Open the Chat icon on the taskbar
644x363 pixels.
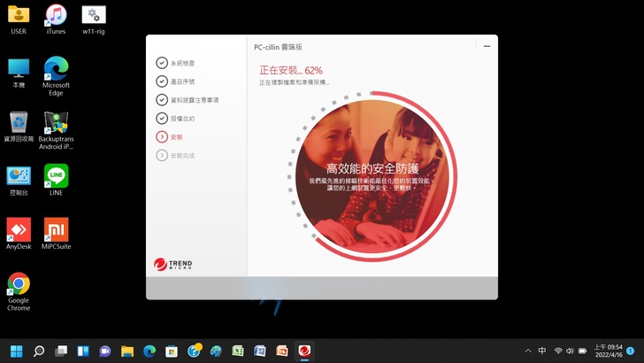click(x=105, y=351)
